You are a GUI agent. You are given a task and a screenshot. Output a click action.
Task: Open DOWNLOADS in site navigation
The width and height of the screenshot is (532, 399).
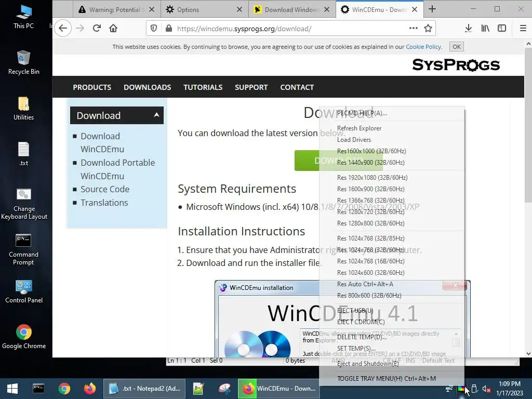click(147, 87)
